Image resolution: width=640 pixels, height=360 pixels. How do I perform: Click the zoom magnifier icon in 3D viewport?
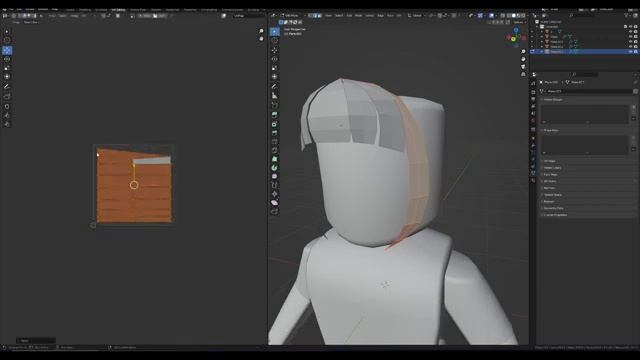click(523, 52)
